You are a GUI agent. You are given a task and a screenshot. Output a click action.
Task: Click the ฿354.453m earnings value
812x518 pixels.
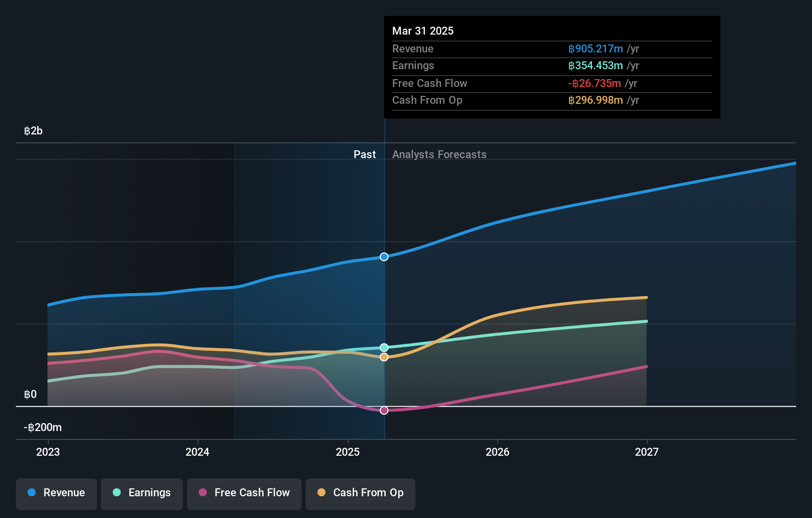595,66
